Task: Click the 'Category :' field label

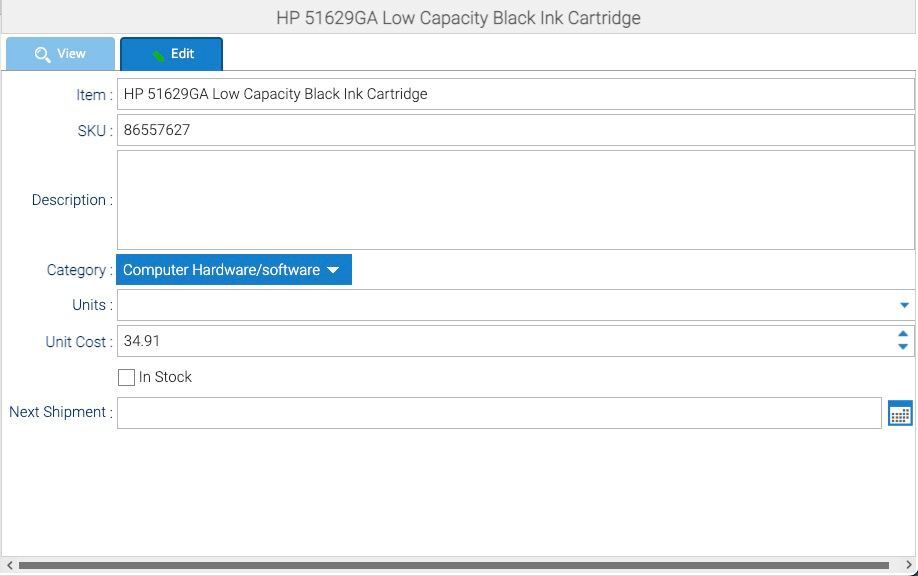Action: [x=80, y=270]
